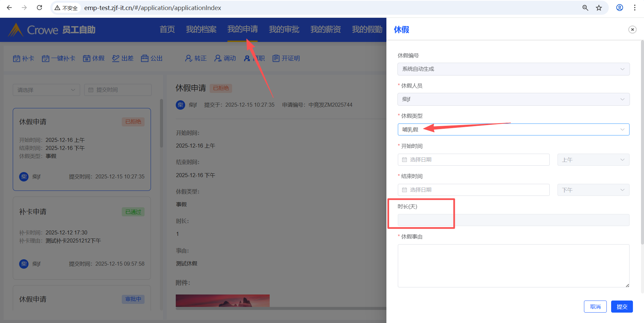Click the scrollbar of the application list
Viewport: 644px width, 323px height.
(x=161, y=123)
